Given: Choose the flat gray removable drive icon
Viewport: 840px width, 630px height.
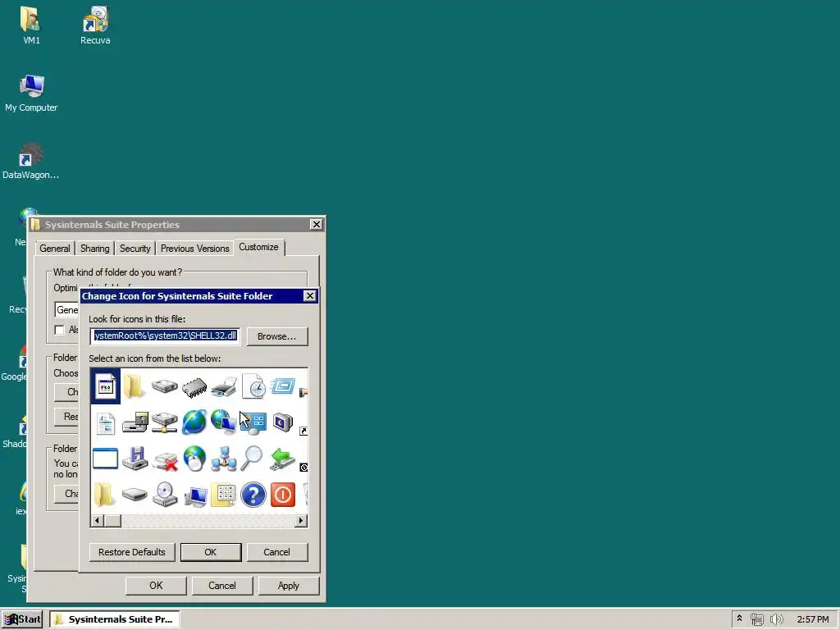Looking at the screenshot, I should click(135, 495).
